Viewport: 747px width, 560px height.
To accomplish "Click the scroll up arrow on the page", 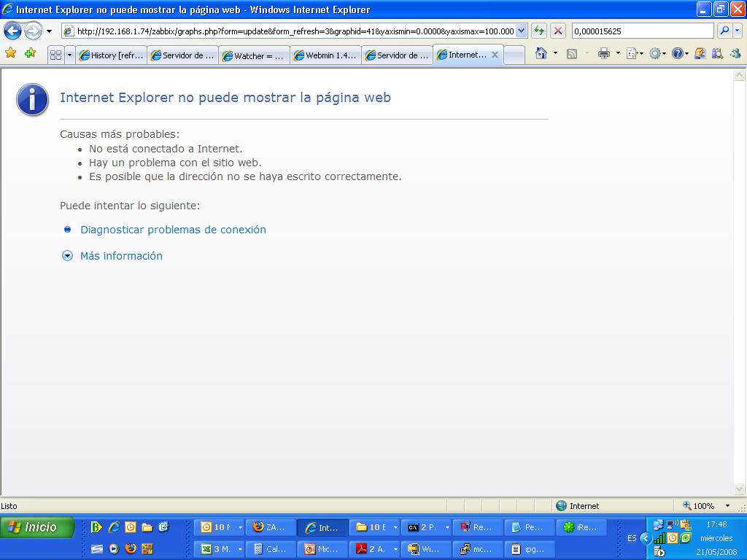I will click(x=739, y=75).
